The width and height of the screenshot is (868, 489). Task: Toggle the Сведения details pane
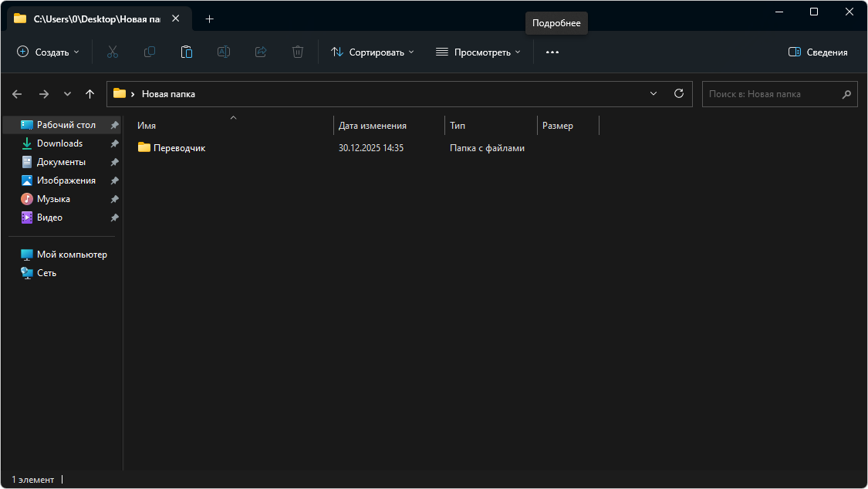pyautogui.click(x=818, y=52)
